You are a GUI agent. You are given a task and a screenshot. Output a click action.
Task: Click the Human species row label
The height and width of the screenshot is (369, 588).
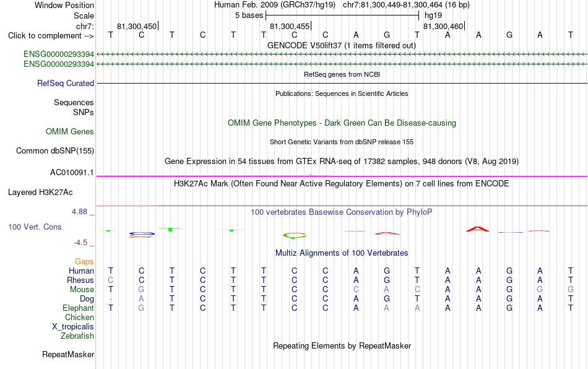[x=81, y=271]
